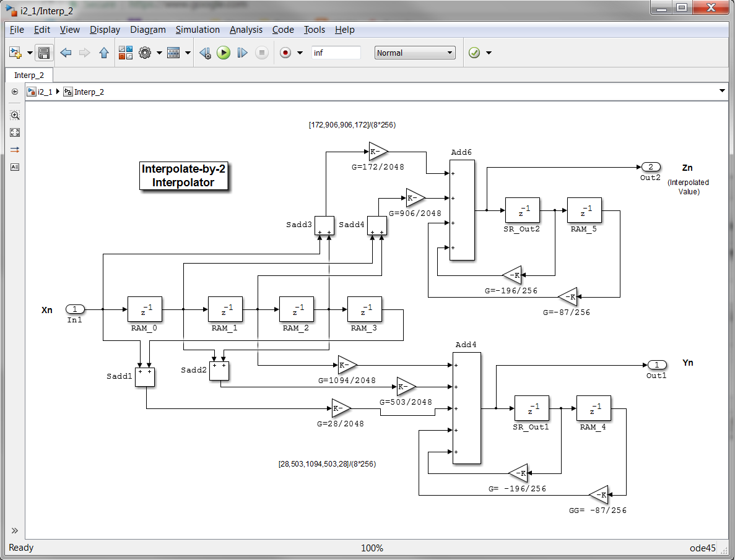735x560 pixels.
Task: Click the ode45 solver in status bar
Action: (702, 548)
